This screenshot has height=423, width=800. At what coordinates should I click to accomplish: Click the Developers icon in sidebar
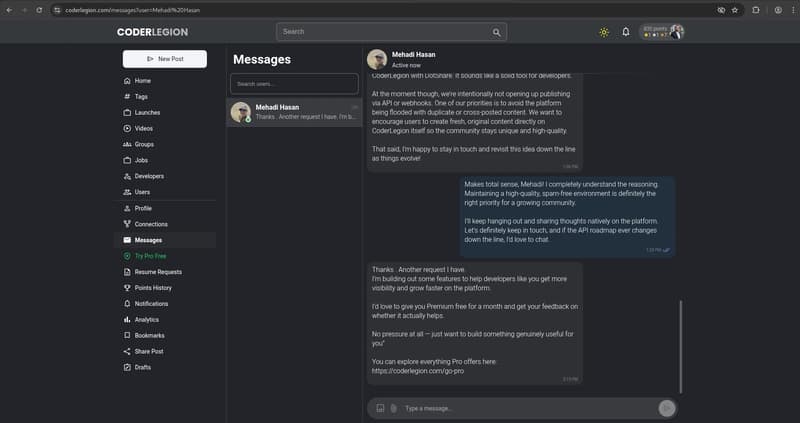tap(127, 176)
